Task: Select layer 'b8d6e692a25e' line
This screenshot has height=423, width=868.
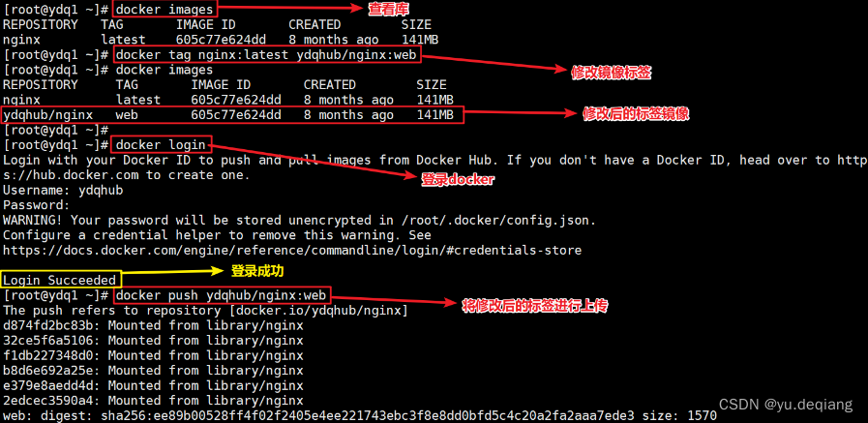Action: pyautogui.click(x=153, y=370)
